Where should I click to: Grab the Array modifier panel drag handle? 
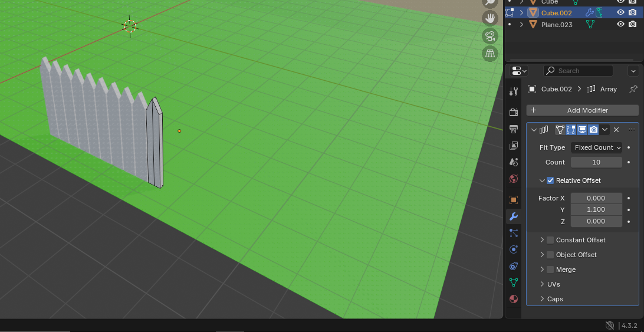tap(632, 129)
